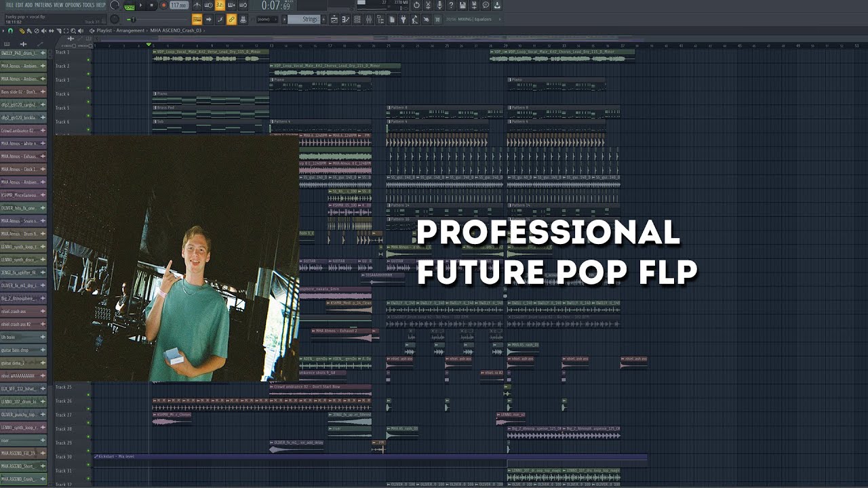Click the 0:07:69 time display
Screen dimensions: 868x488
[x=275, y=5]
